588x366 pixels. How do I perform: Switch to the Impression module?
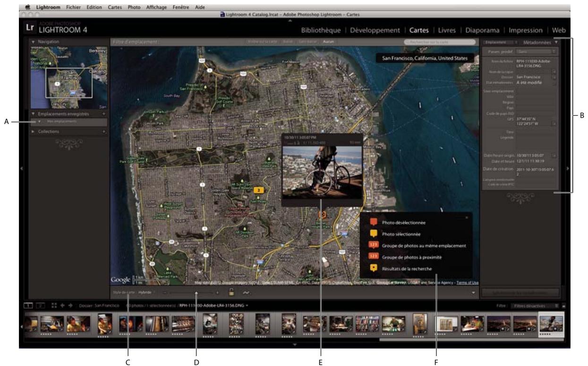pos(525,30)
